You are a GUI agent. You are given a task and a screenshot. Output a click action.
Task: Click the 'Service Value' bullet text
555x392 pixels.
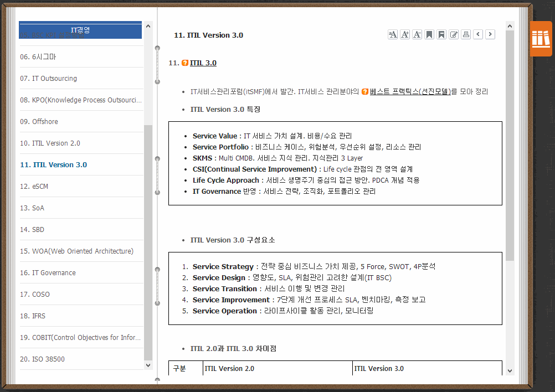272,136
